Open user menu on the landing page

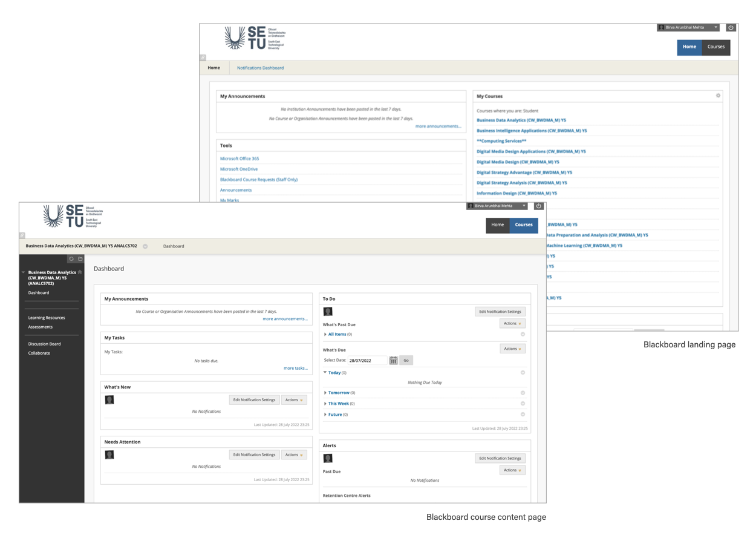[x=688, y=27]
